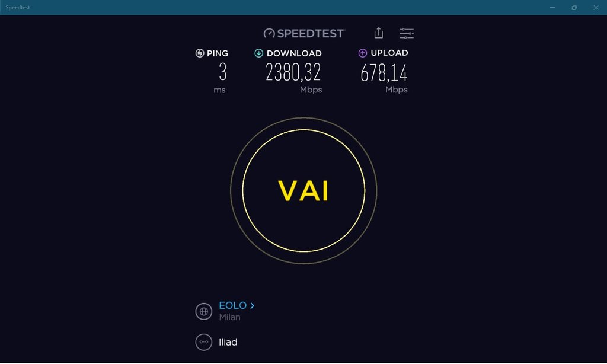
Task: Change server via EOLO link
Action: click(232, 305)
